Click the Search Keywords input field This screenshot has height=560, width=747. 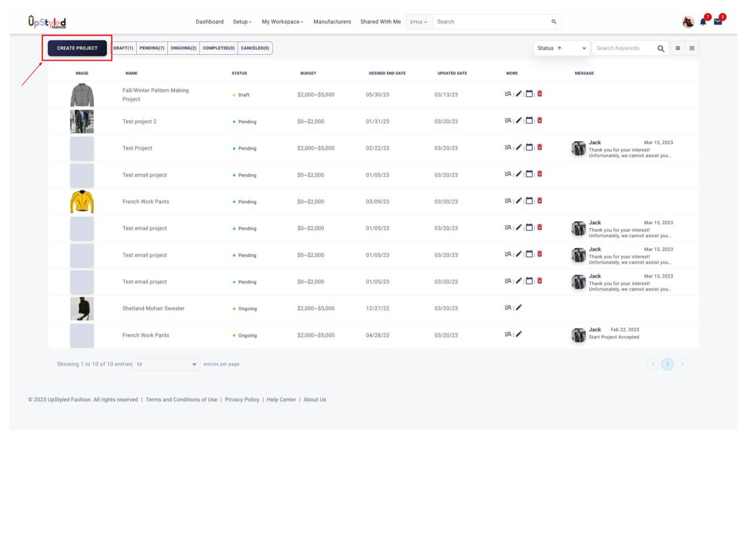tap(622, 48)
